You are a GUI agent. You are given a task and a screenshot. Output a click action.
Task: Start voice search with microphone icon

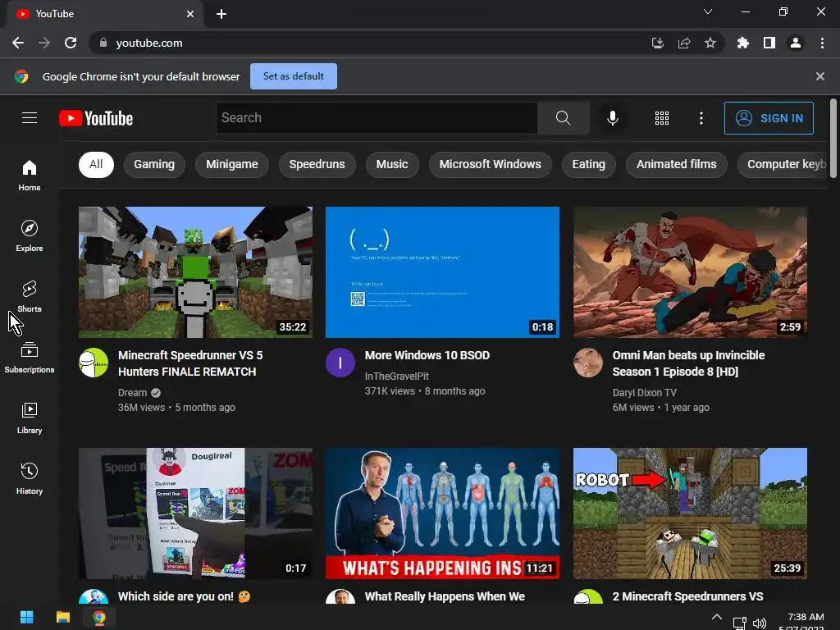[x=612, y=118]
